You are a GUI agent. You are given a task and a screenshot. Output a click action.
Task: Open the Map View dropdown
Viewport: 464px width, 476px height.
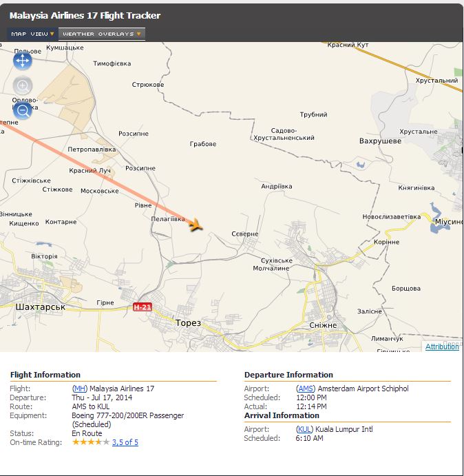(x=32, y=34)
